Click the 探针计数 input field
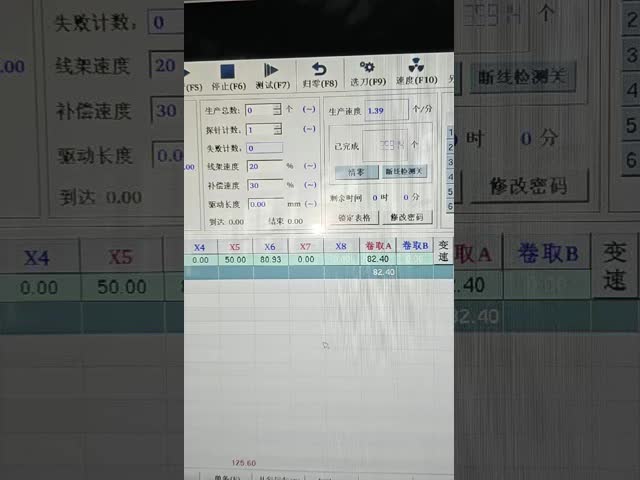This screenshot has width=640, height=480. click(260, 129)
